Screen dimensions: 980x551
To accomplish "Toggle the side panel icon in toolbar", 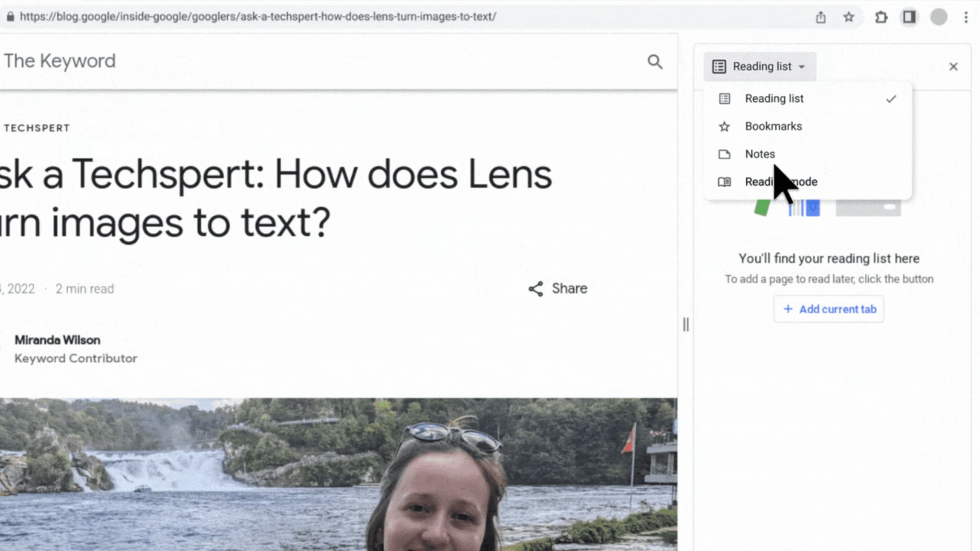I will (x=909, y=17).
